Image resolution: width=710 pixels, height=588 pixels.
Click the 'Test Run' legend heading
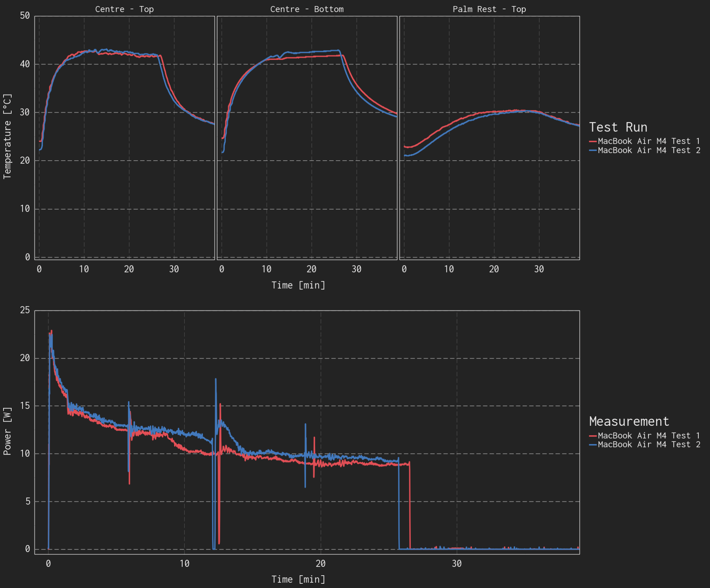click(618, 127)
